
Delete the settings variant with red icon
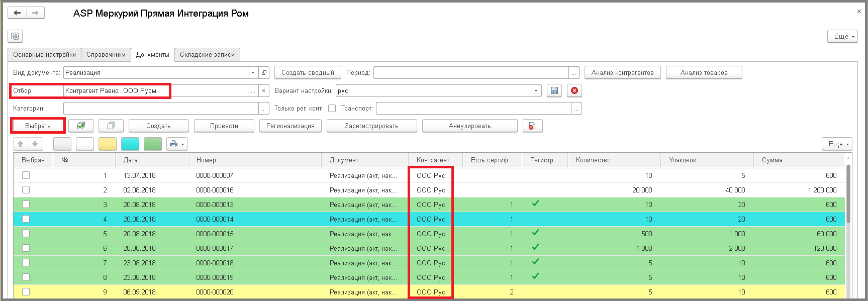tap(574, 90)
